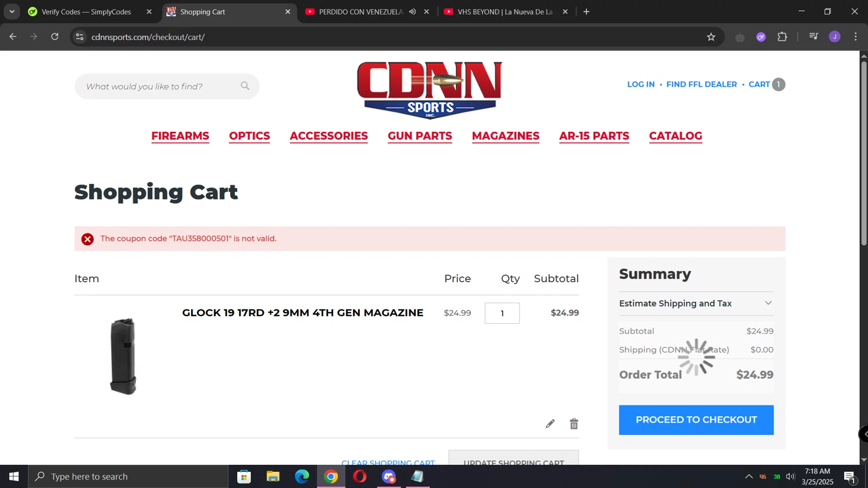View site information icon in address bar
868x488 pixels.
click(x=80, y=37)
